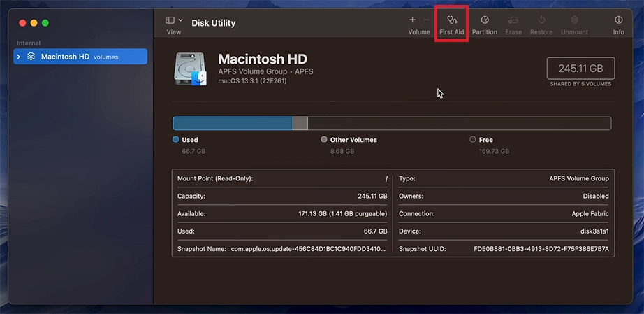The image size is (644, 314).
Task: Click the Restore toolbar icon
Action: pyautogui.click(x=541, y=20)
